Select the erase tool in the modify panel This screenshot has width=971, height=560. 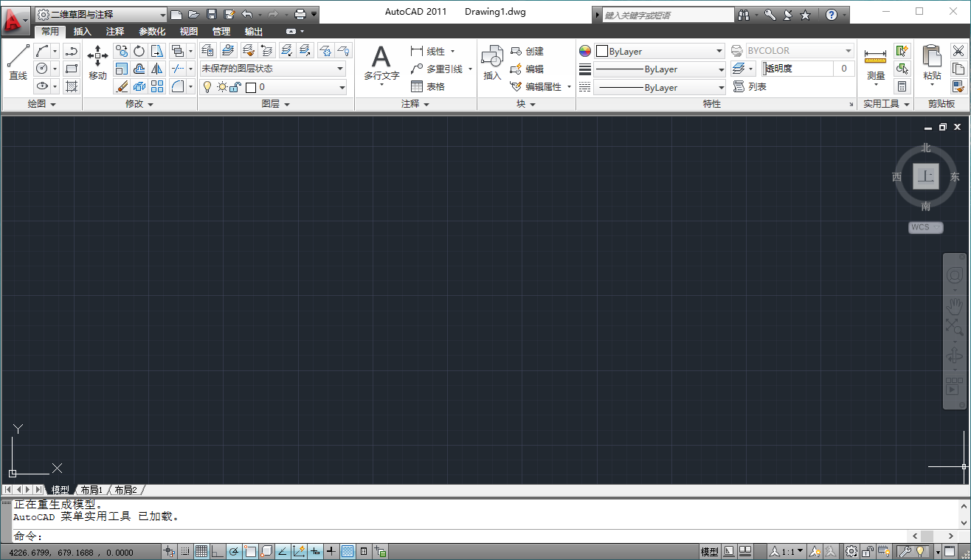[x=120, y=86]
